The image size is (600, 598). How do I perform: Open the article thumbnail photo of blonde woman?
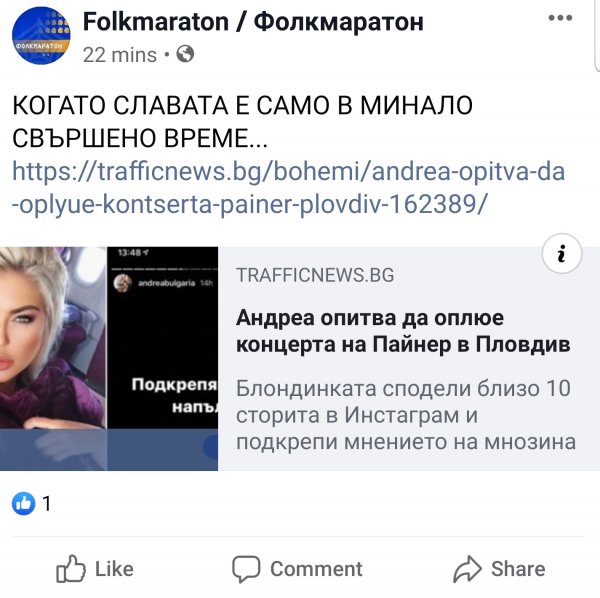(53, 337)
